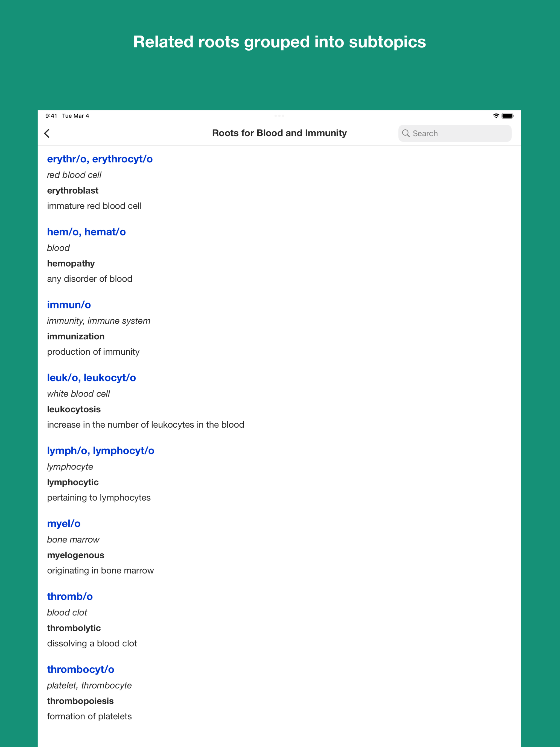Tap the three-dot multitasking indicator

click(279, 116)
